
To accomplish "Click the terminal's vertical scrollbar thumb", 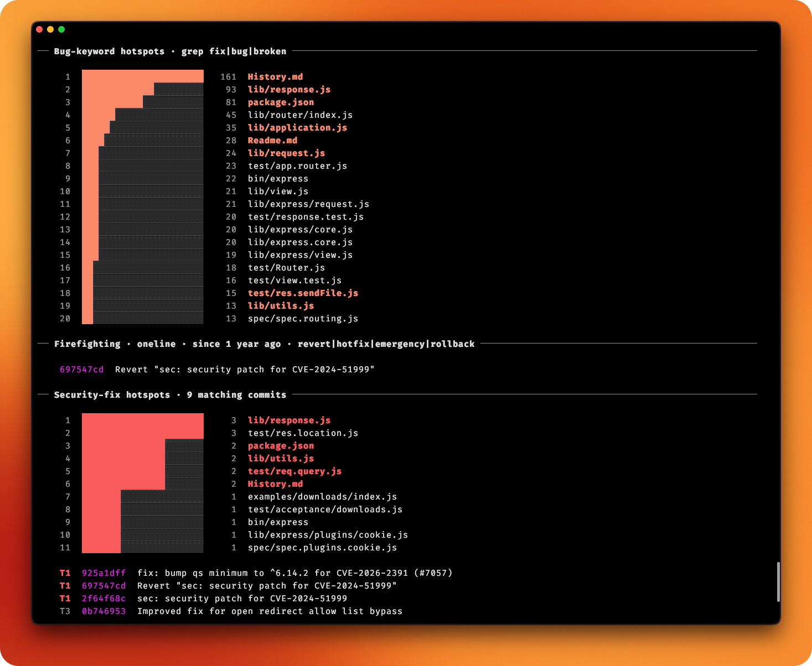I will point(778,582).
